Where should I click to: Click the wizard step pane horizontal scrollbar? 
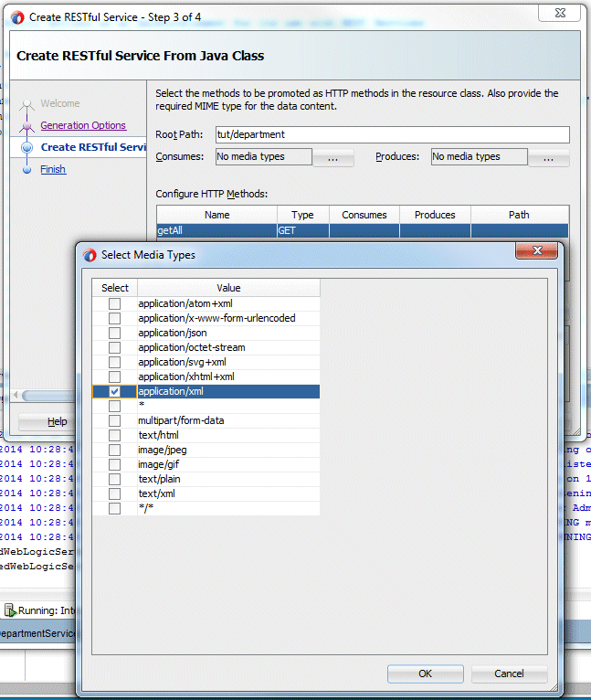pos(48,395)
